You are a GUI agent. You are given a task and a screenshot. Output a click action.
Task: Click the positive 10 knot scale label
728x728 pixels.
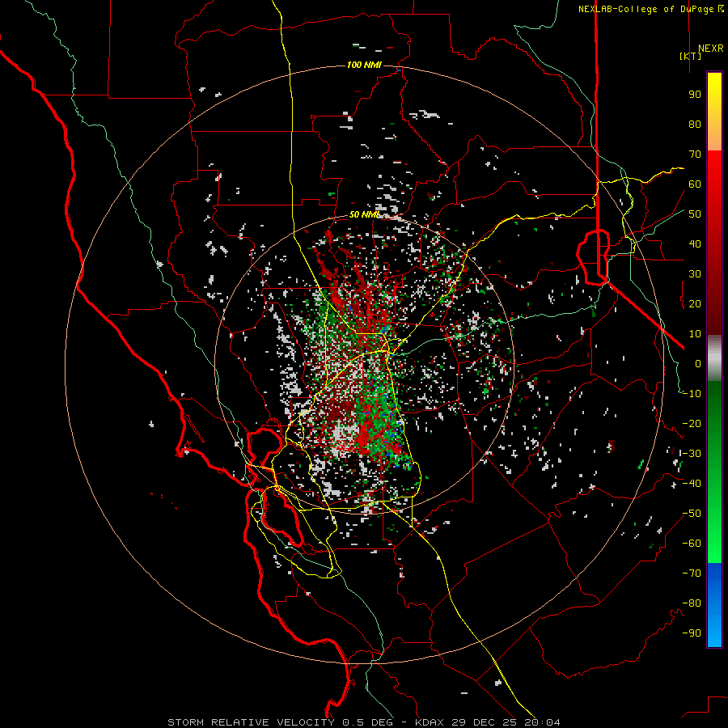(695, 334)
